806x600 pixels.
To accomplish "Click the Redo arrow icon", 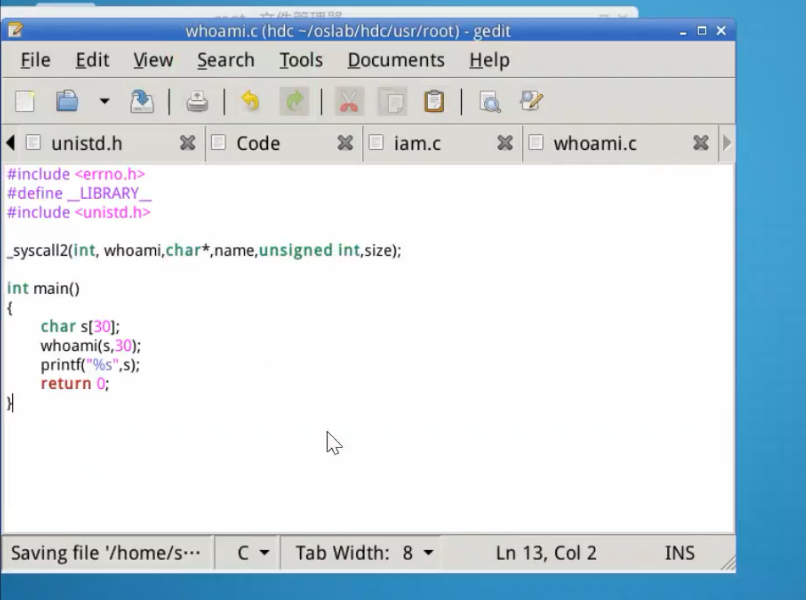I will coord(294,101).
